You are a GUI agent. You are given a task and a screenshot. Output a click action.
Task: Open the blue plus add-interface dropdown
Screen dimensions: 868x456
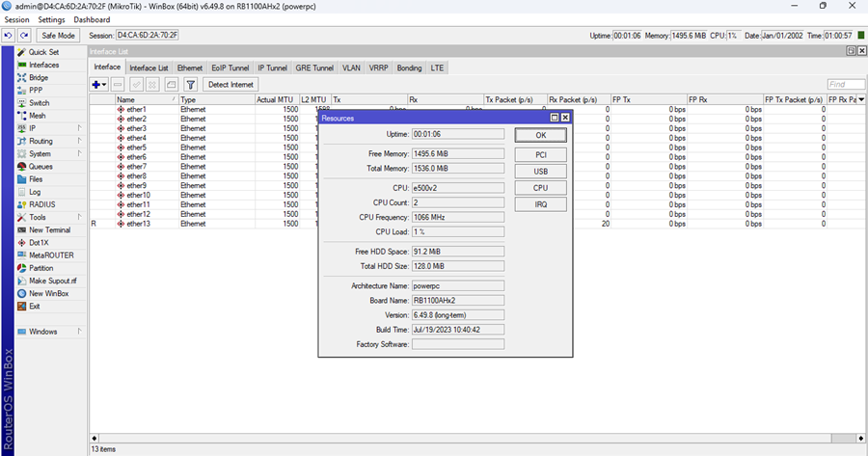pyautogui.click(x=99, y=85)
